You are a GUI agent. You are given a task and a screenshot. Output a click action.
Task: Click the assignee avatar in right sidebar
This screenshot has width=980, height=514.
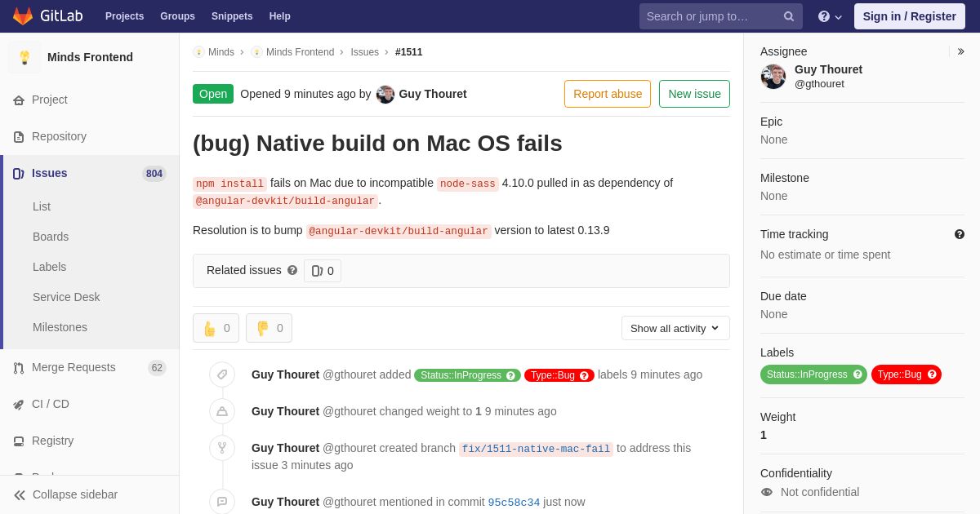(773, 77)
